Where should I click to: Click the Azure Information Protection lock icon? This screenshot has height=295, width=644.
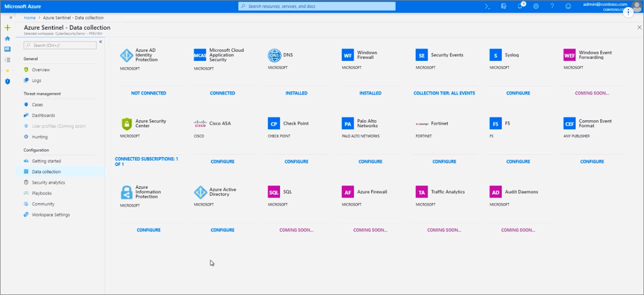tap(126, 192)
